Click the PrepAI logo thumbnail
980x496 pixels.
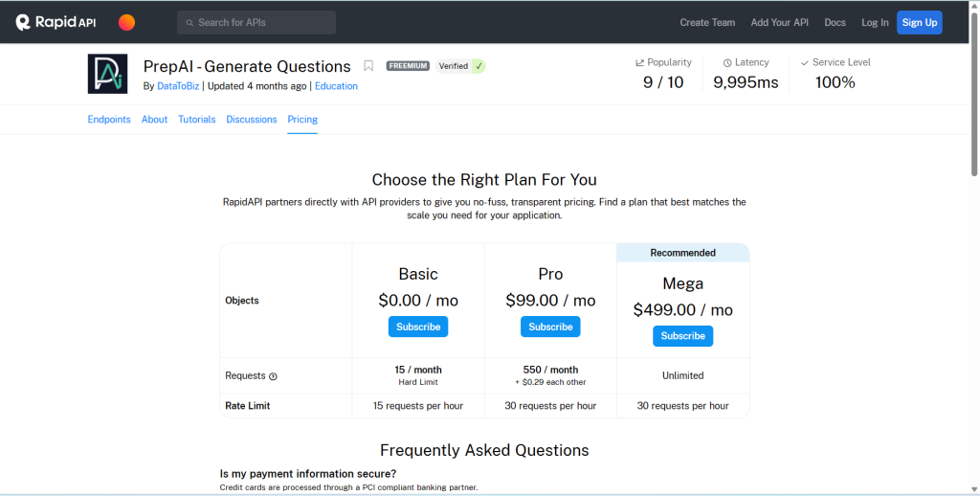107,74
